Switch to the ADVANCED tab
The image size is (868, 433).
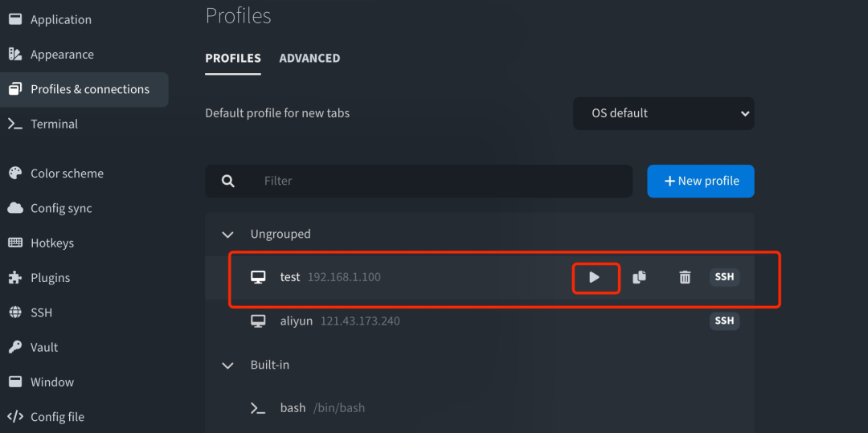[309, 59]
